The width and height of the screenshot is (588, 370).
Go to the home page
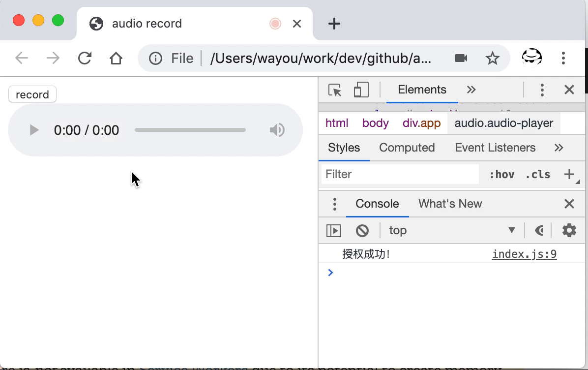click(x=116, y=59)
